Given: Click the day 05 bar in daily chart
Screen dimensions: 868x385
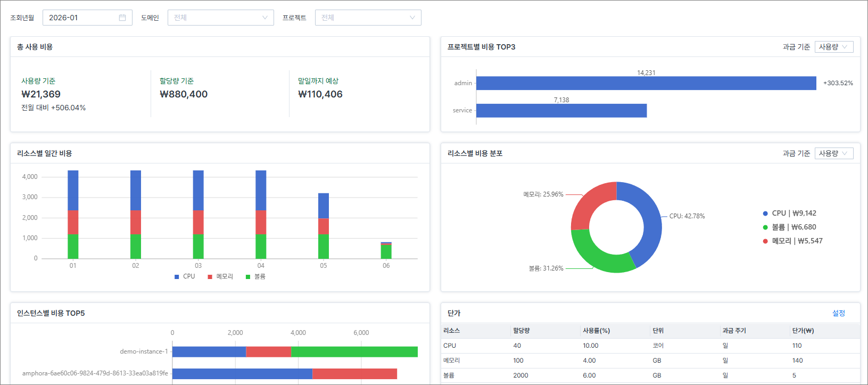Looking at the screenshot, I should coord(324,226).
